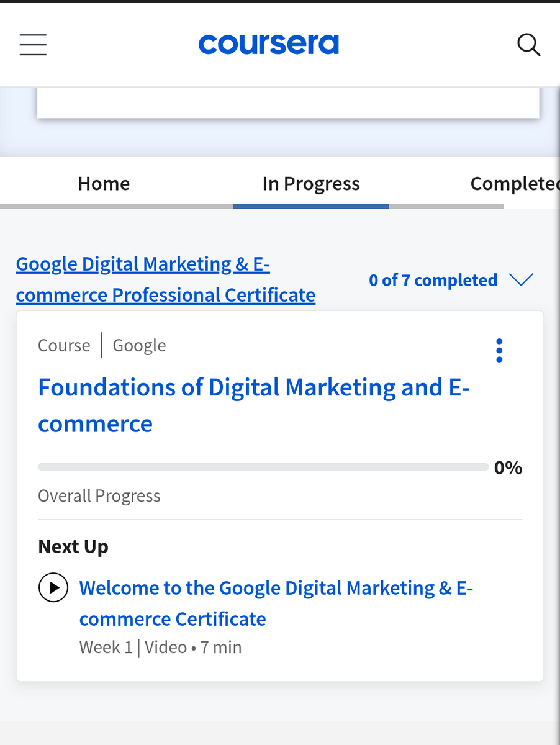The width and height of the screenshot is (560, 745).
Task: Open the course options three-dot menu
Action: coord(499,351)
